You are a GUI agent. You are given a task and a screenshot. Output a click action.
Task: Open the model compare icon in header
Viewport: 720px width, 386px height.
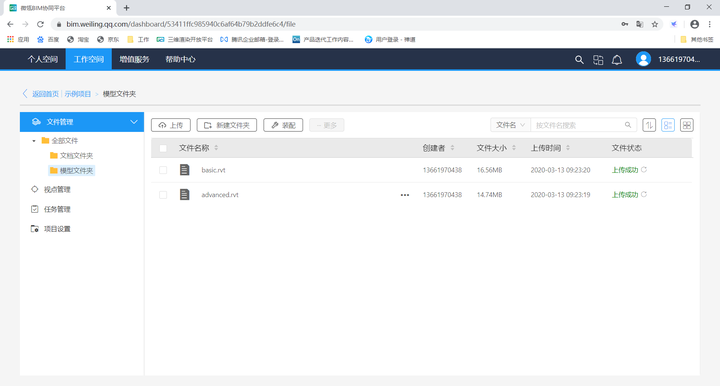[x=598, y=60]
